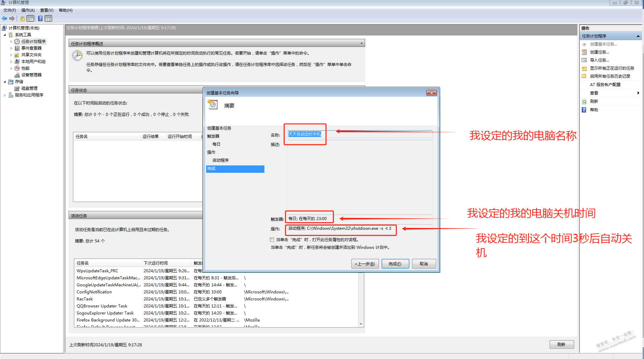644x359 pixels.
Task: Click active tasks list scrollbar down arrow
Action: click(x=361, y=324)
